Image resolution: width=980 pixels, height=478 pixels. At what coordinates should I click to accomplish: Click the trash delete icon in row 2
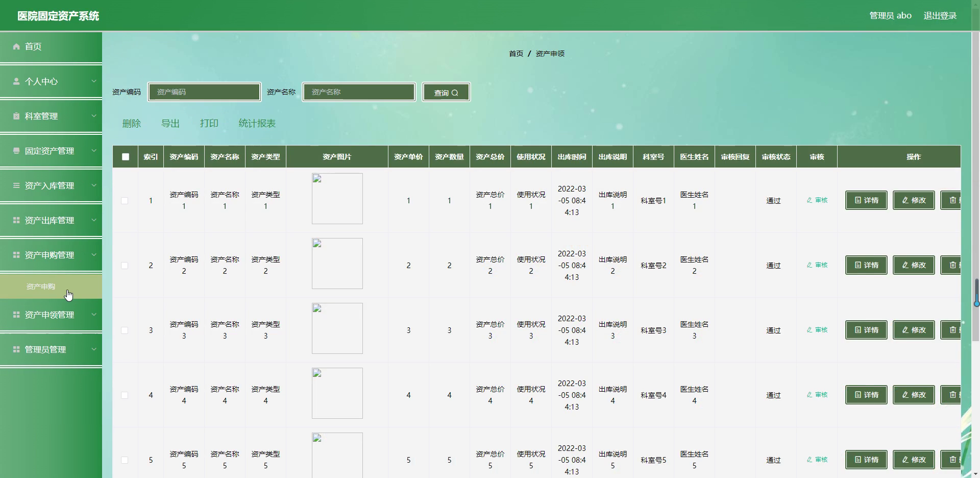click(x=953, y=265)
